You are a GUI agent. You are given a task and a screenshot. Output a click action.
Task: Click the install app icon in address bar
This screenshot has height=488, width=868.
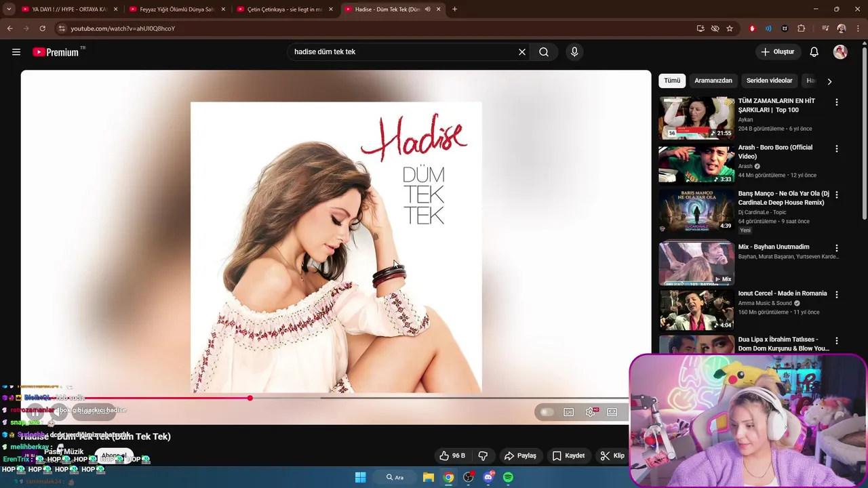pyautogui.click(x=701, y=28)
